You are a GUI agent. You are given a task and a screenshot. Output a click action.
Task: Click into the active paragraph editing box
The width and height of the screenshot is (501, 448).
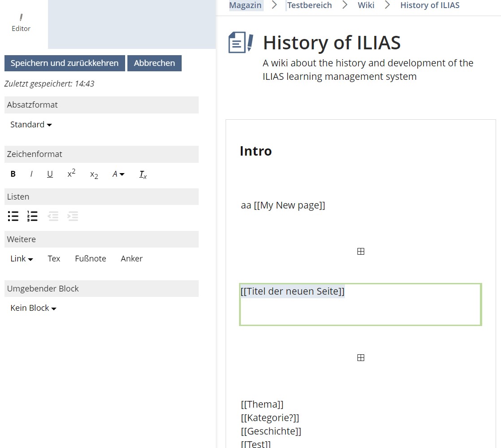(x=361, y=304)
